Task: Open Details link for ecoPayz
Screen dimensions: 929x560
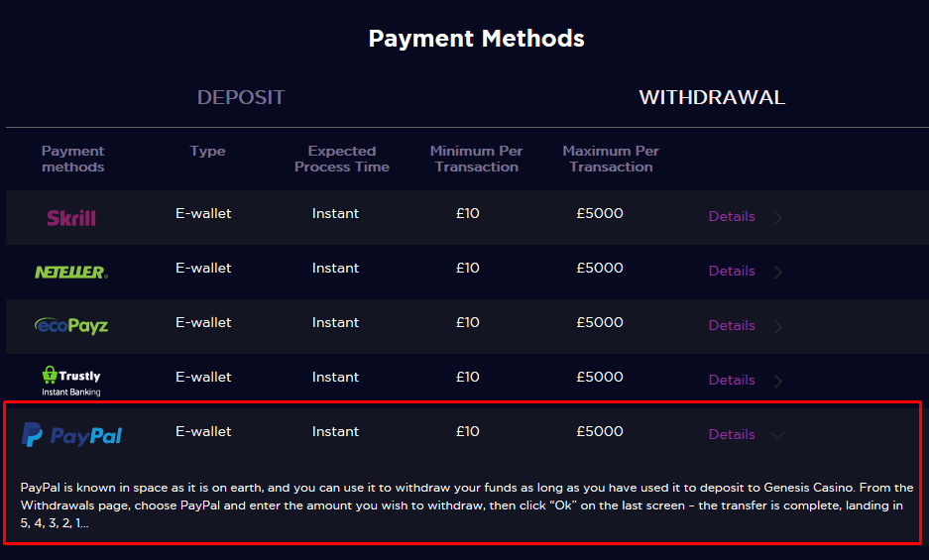Action: pos(732,325)
